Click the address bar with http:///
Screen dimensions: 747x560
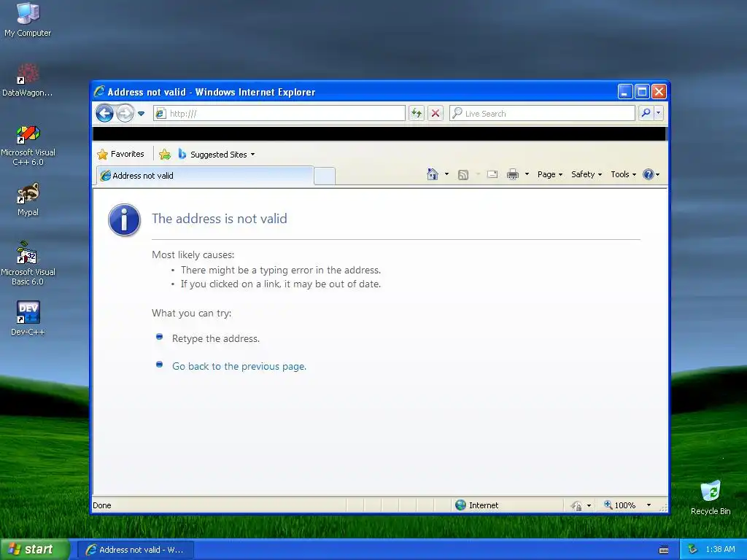(279, 113)
